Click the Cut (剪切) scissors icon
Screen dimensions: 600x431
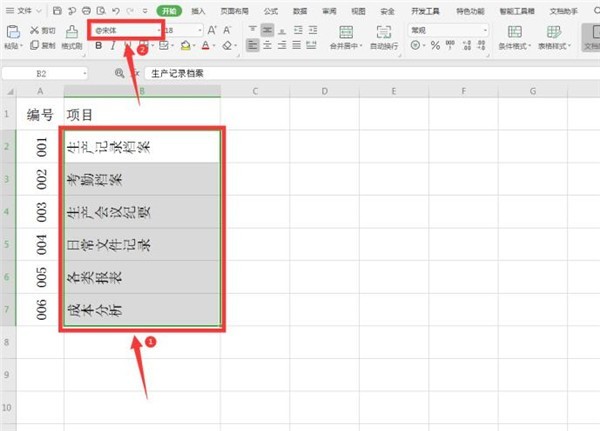click(35, 30)
